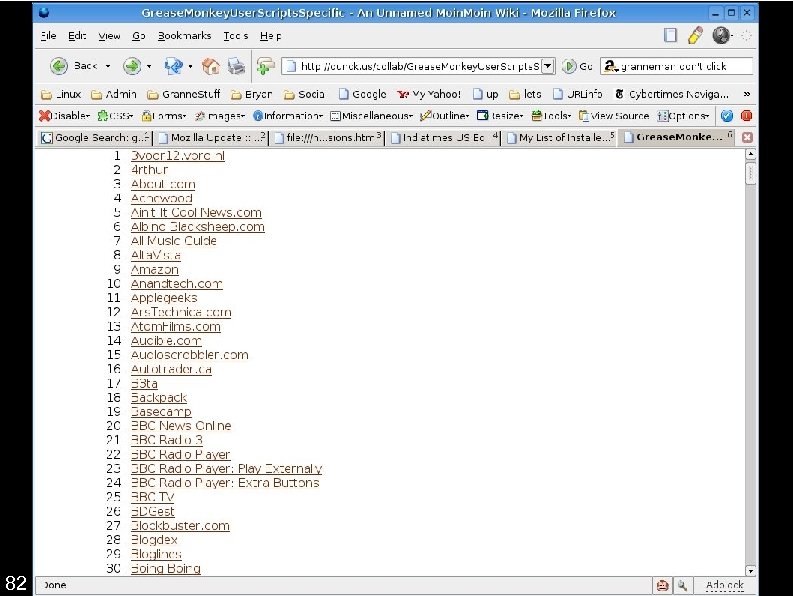Click the scrollbar up arrow
This screenshot has width=793, height=596.
coord(751,154)
